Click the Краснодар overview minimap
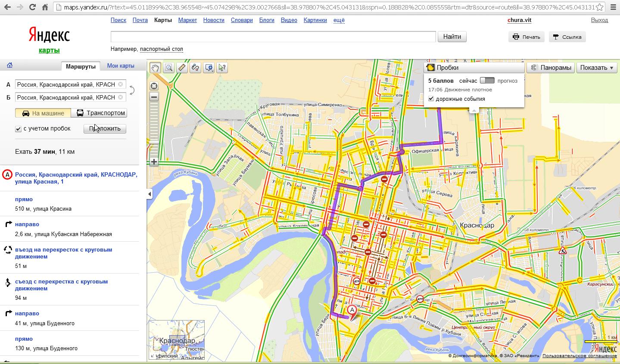Image resolution: width=620 pixels, height=364 pixels. point(177,340)
